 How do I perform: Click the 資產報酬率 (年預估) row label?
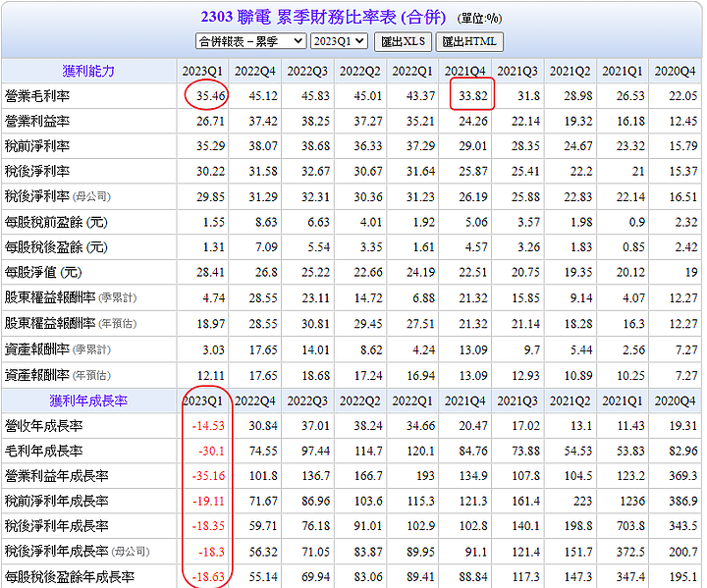pos(57,375)
